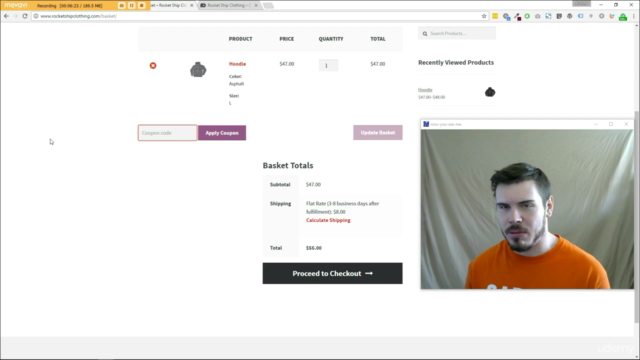Focus the Coupon code input field
Screen dimensions: 640x360
(x=167, y=133)
